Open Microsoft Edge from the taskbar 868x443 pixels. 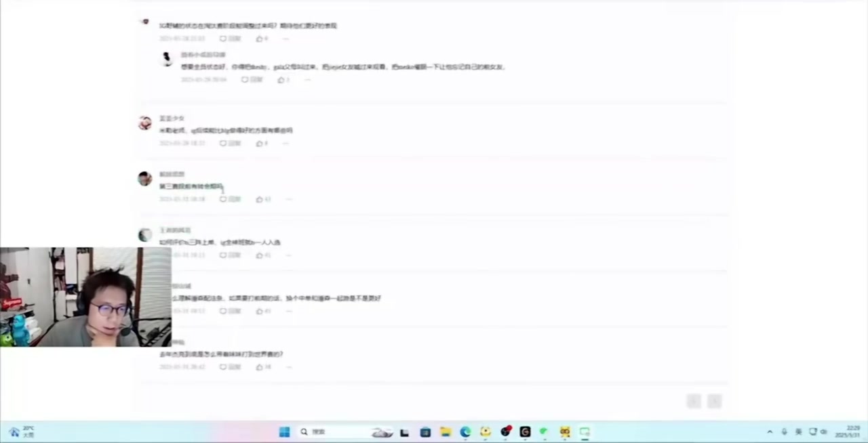tap(465, 431)
